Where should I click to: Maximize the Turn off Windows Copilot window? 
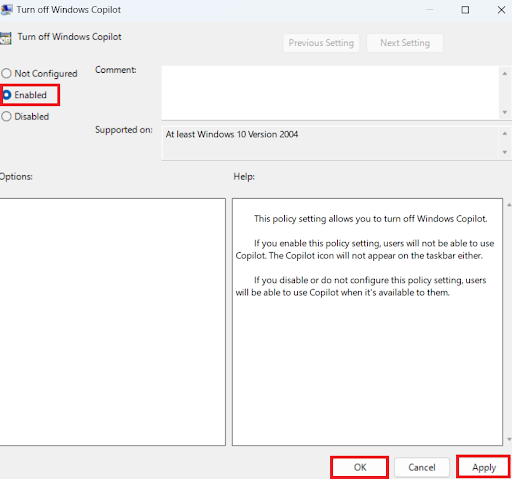pos(465,10)
